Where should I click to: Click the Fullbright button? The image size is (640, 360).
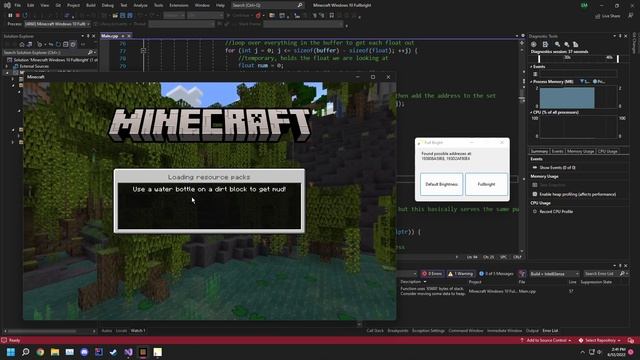coord(486,184)
